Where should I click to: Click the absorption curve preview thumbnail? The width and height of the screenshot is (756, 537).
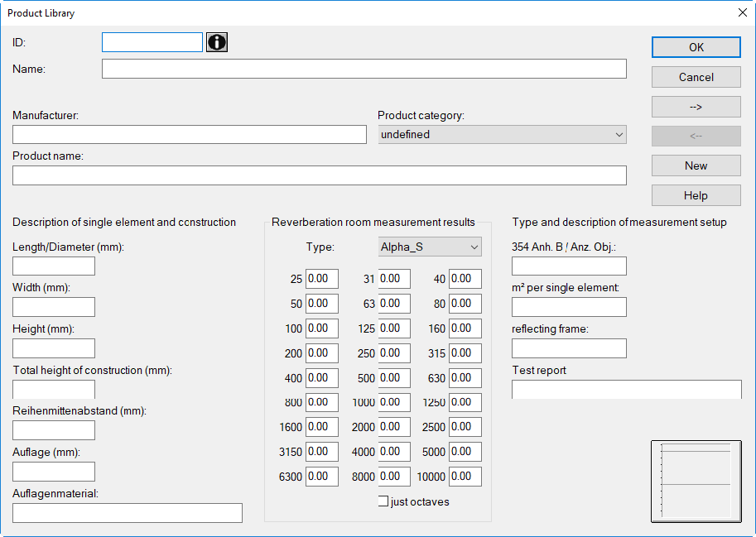696,481
